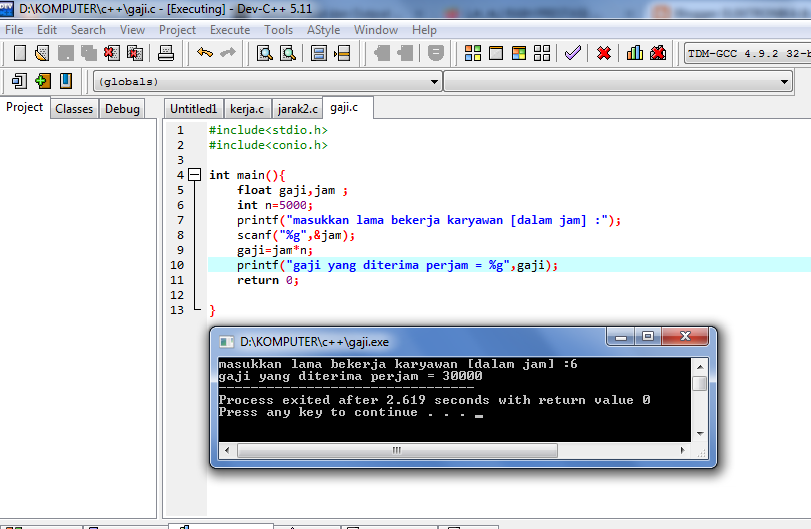
Task: Collapse the main() fold at line 4
Action: [x=194, y=175]
